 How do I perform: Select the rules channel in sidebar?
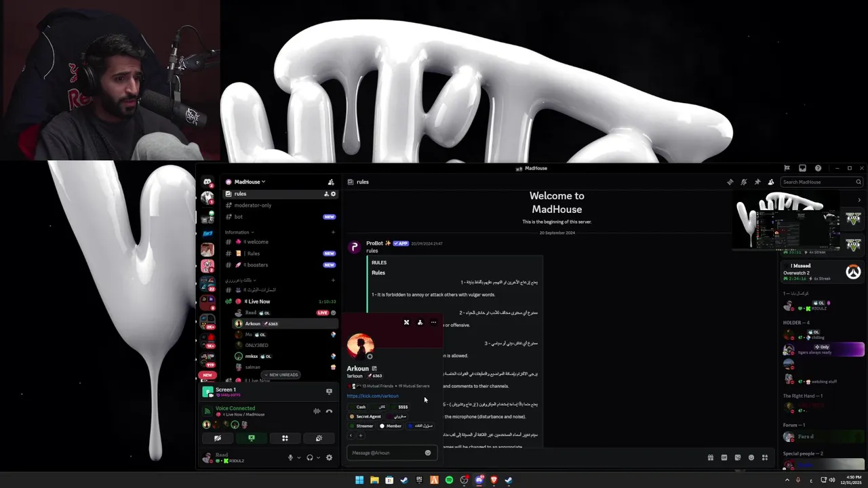280,194
